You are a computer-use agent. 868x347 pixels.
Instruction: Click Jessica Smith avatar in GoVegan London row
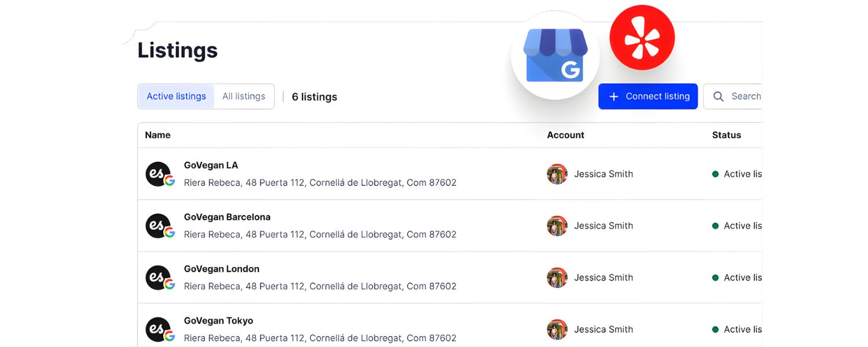click(x=557, y=278)
